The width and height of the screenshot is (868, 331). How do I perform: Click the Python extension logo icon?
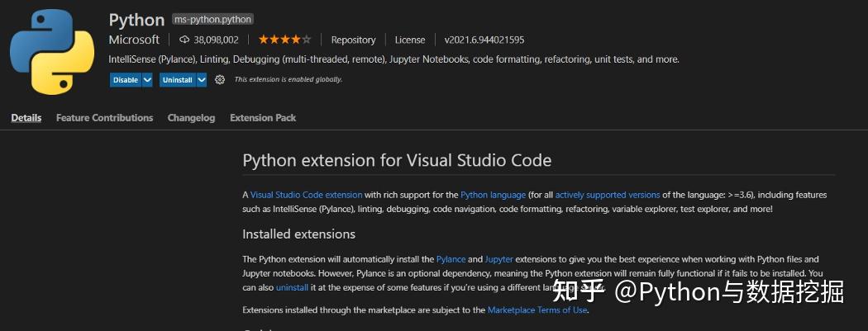pos(52,52)
